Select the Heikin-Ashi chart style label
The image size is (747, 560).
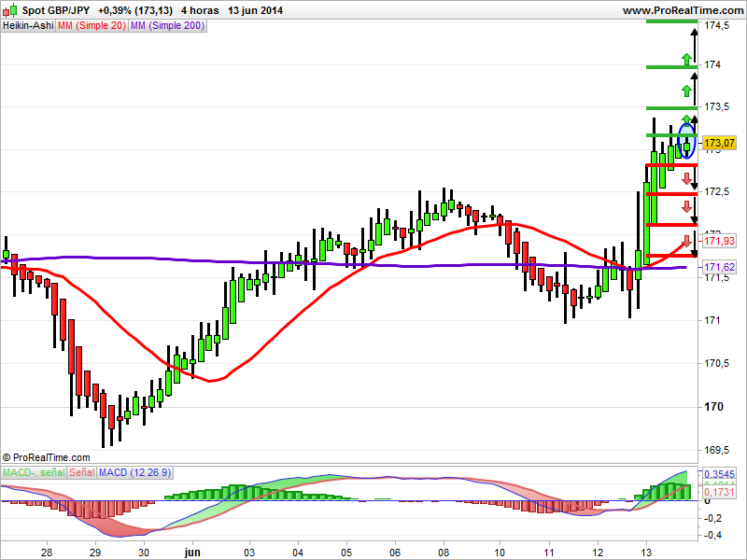(x=29, y=26)
